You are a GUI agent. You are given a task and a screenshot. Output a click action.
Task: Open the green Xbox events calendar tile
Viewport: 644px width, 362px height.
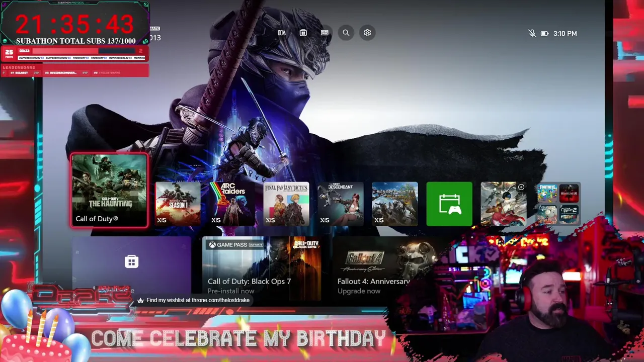449,204
